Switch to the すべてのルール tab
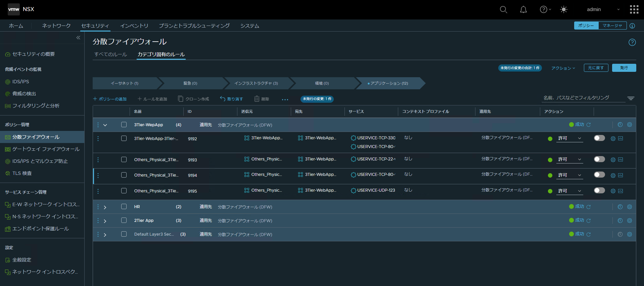644x286 pixels. [110, 54]
